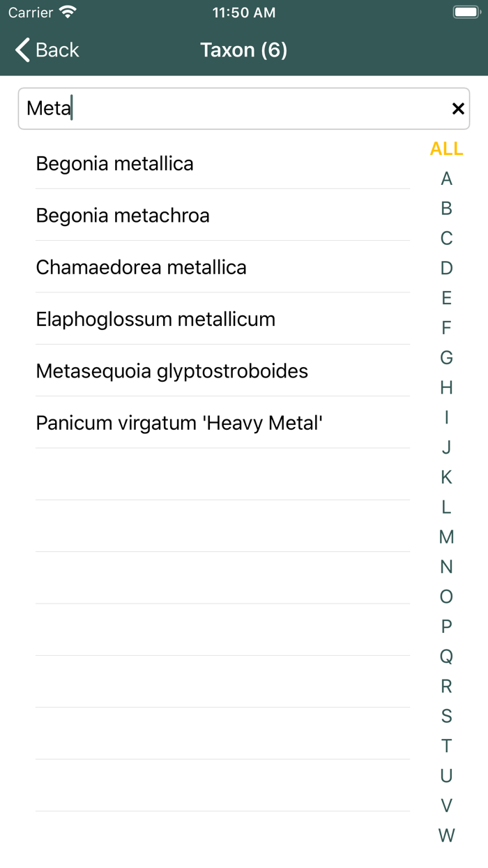This screenshot has width=488, height=868.
Task: Filter by letter S in index
Action: (446, 716)
